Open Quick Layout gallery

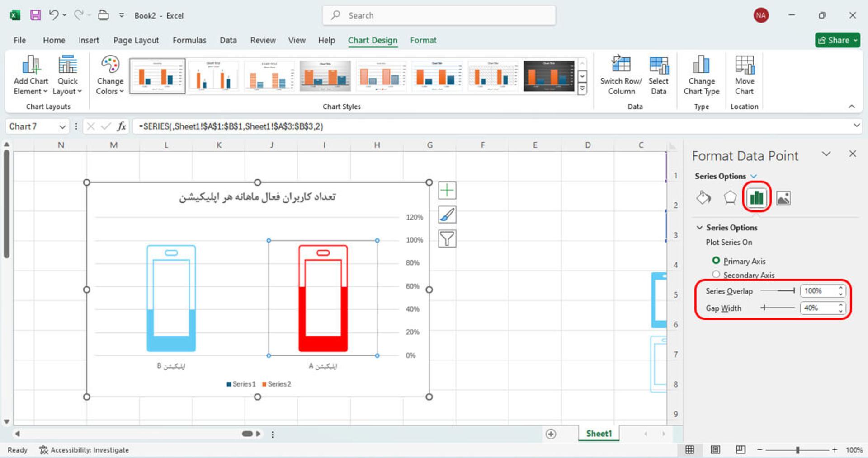point(67,75)
